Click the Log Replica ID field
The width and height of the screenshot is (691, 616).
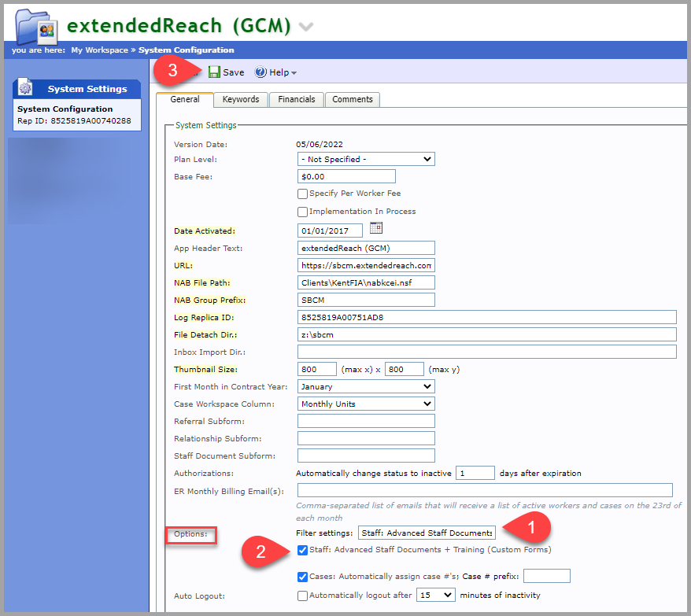[x=487, y=317]
